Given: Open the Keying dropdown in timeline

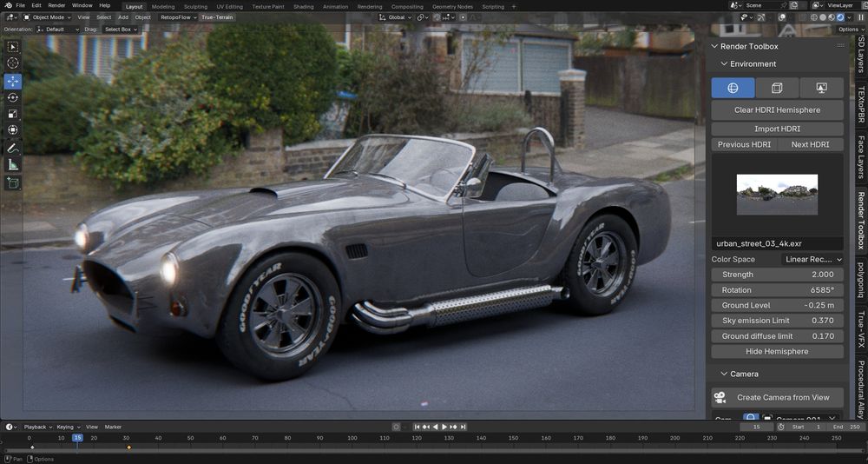Looking at the screenshot, I should [x=69, y=427].
